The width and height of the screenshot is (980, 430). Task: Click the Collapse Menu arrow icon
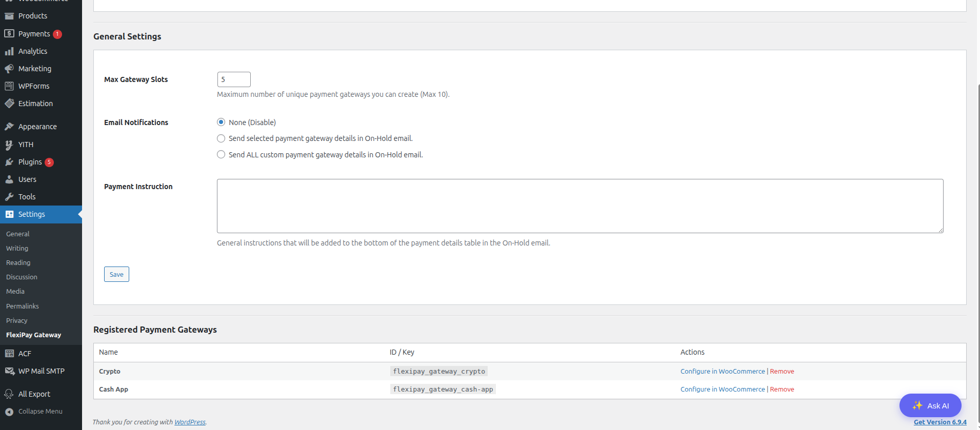9,412
